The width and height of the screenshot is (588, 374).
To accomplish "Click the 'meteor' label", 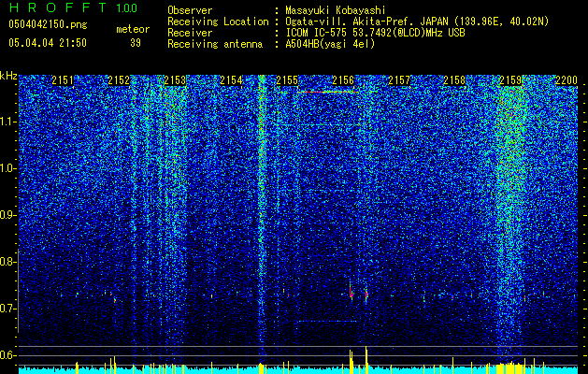I will tap(133, 29).
